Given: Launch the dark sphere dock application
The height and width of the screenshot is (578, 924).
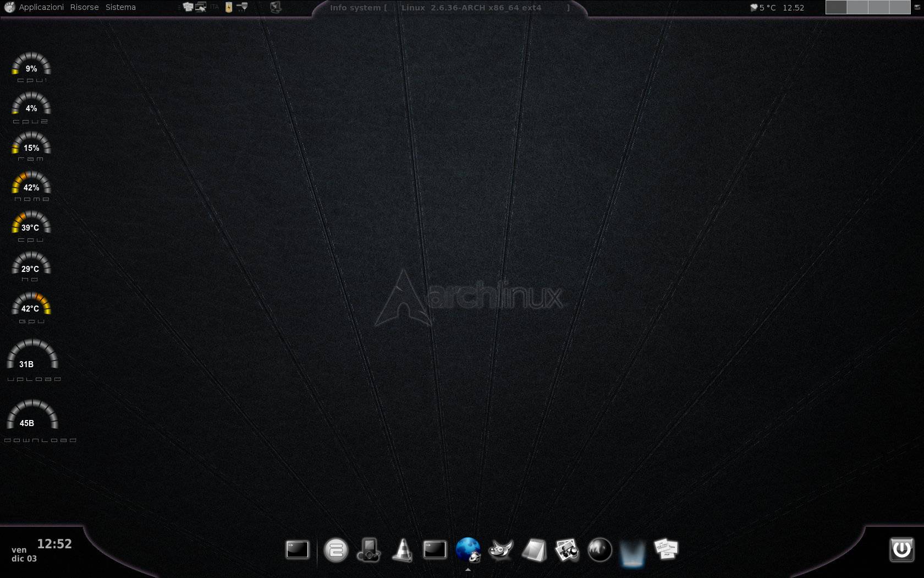Looking at the screenshot, I should 599,549.
